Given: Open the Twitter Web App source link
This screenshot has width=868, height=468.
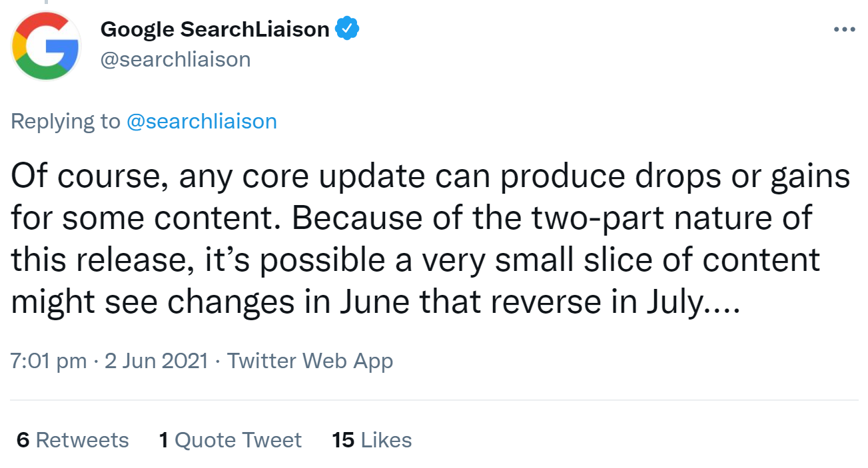Looking at the screenshot, I should 310,360.
